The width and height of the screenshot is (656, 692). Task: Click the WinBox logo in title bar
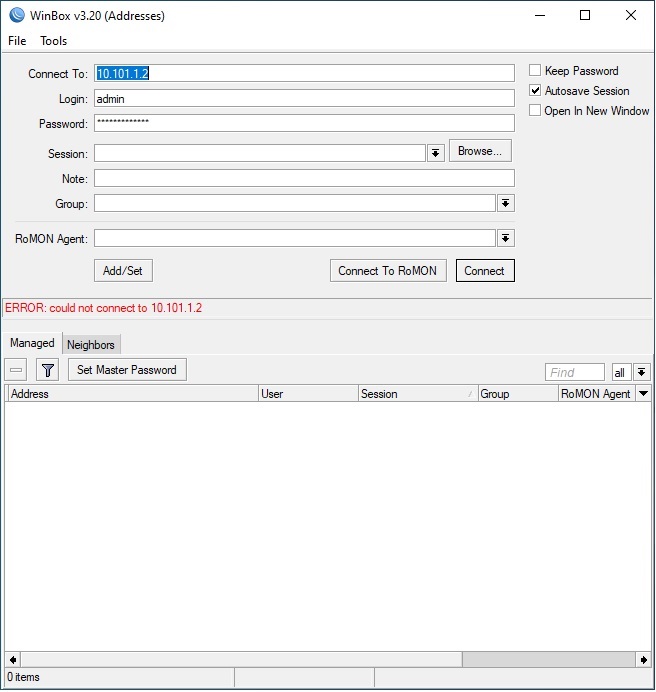coord(17,15)
